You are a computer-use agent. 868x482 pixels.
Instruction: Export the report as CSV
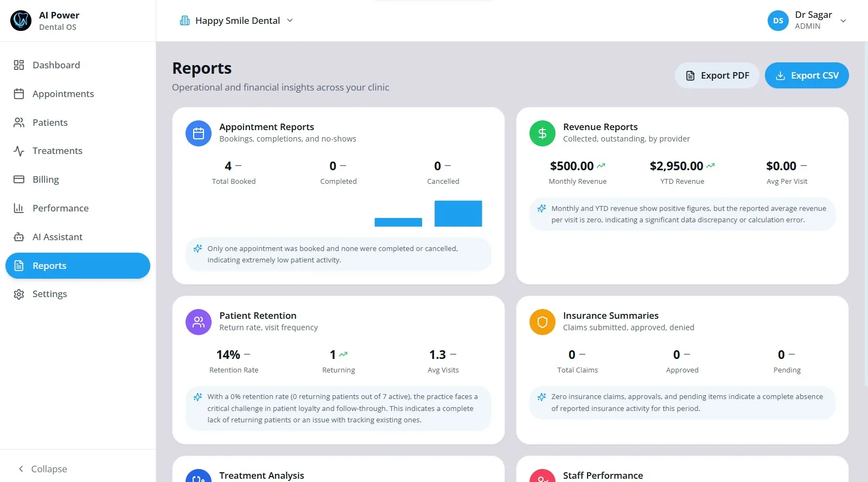click(807, 75)
